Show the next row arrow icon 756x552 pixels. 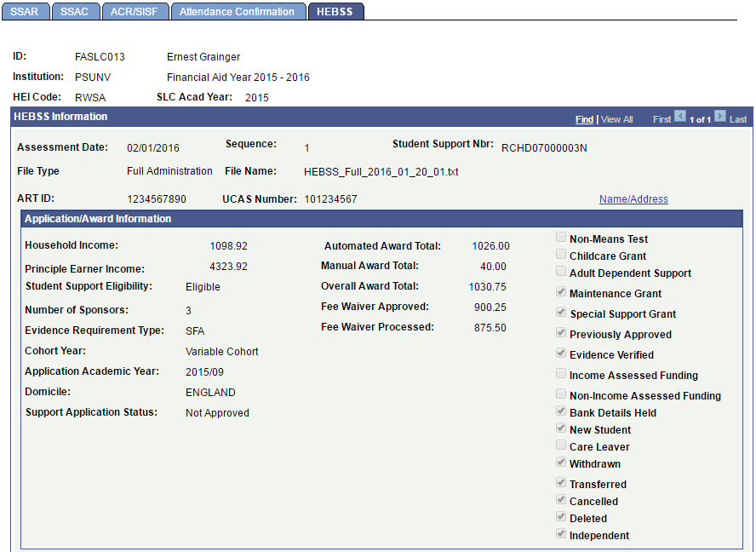coord(720,117)
